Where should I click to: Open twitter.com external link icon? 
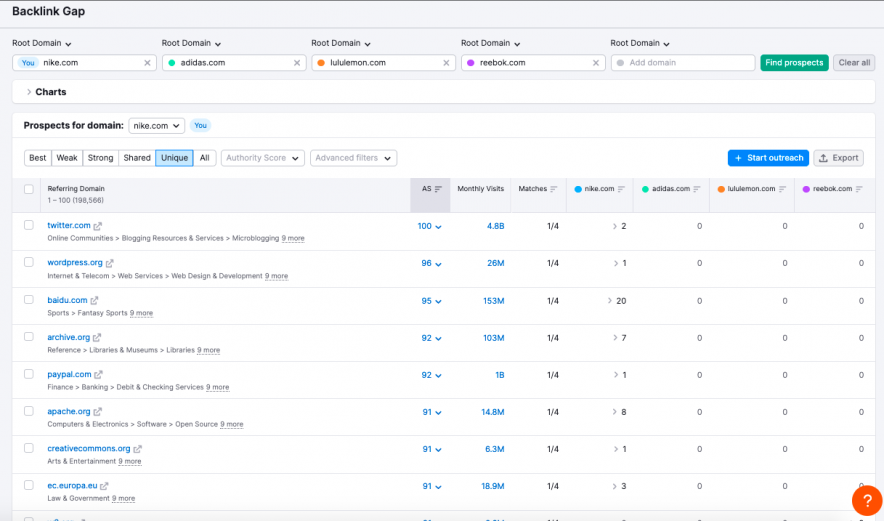[x=98, y=226]
